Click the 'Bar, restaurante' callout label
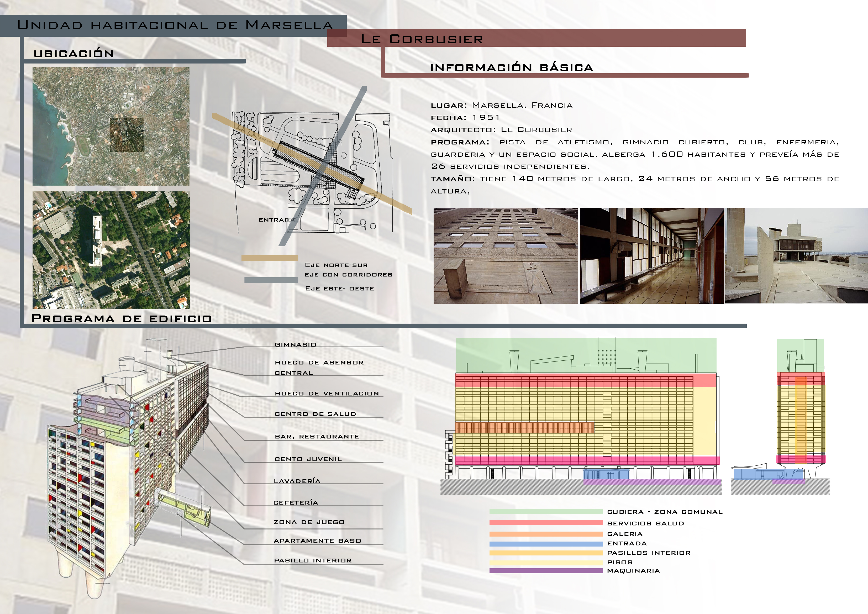Image resolution: width=868 pixels, height=614 pixels. pyautogui.click(x=317, y=436)
